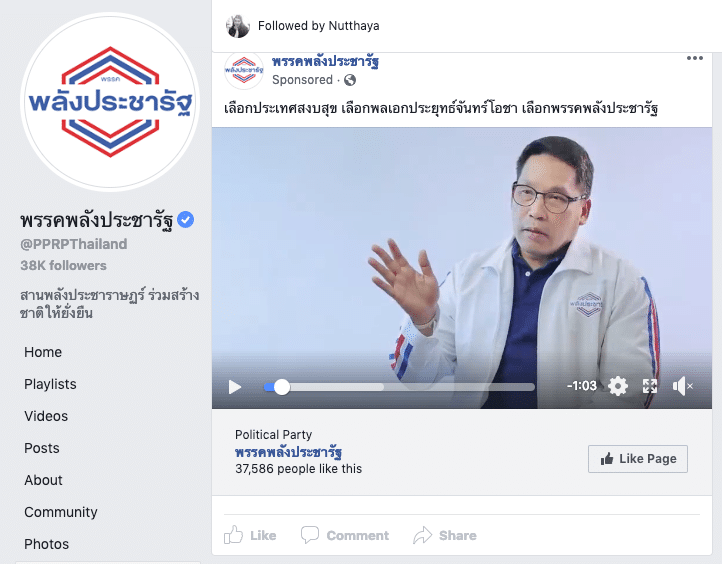
Task: Click the video progress slider knob
Action: tap(282, 387)
